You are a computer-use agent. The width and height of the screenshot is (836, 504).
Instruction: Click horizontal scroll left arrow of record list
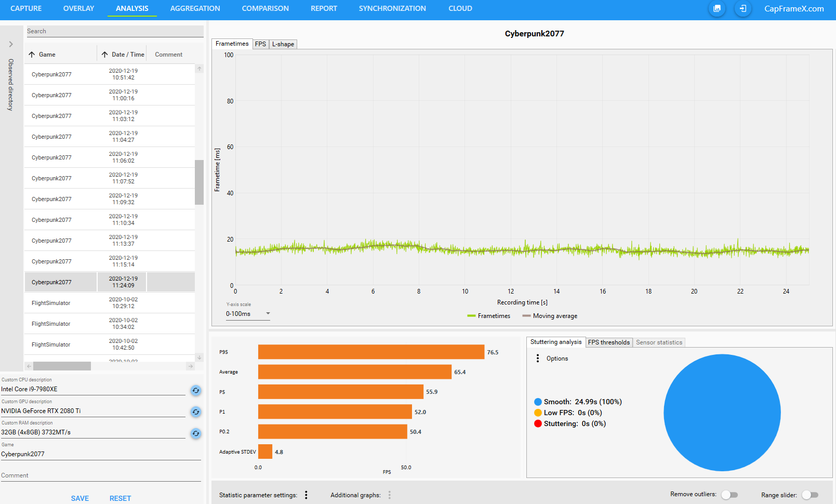tap(29, 366)
